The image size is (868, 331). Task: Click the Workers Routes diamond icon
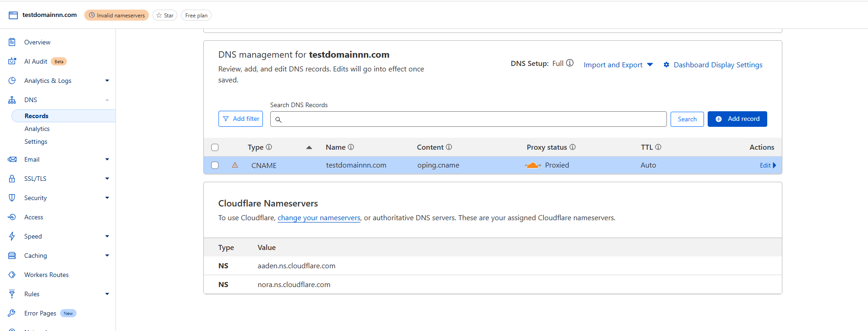pyautogui.click(x=12, y=275)
